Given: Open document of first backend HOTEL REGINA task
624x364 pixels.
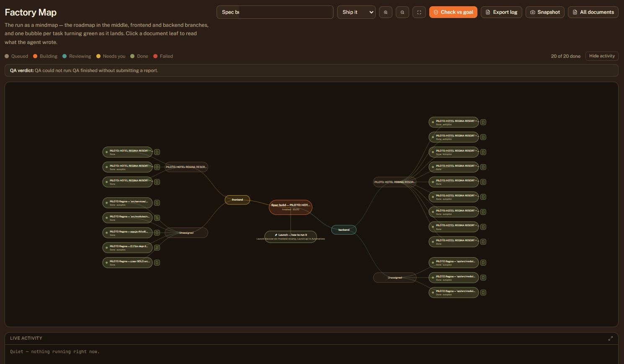Looking at the screenshot, I should coord(483,122).
